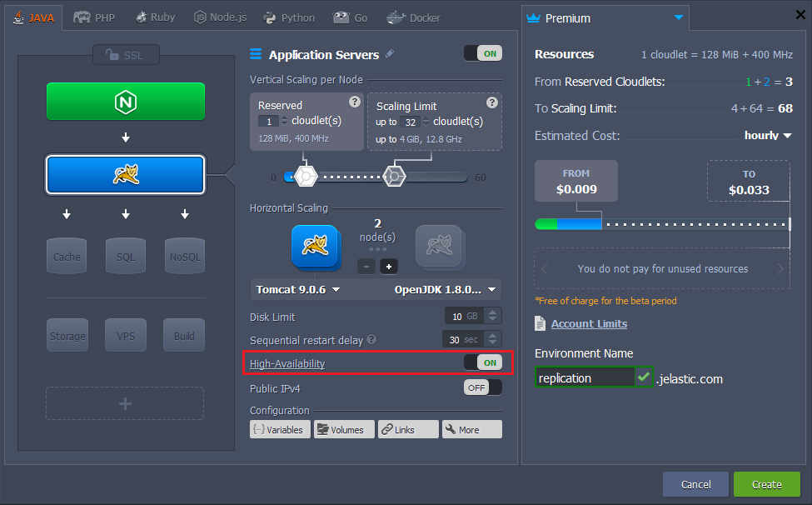The image size is (812, 505).
Task: Change the hourly cost period dropdown
Action: [768, 135]
